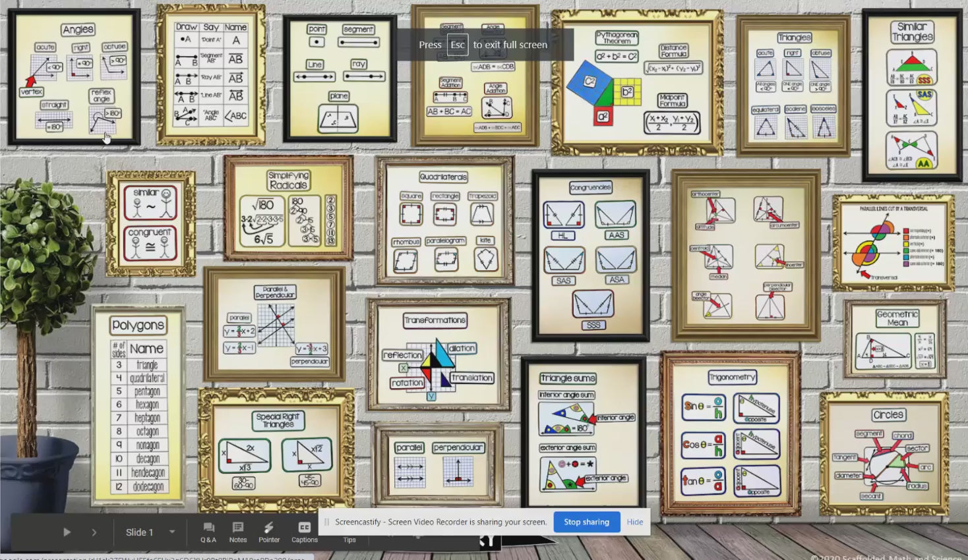Screen dimensions: 968x560
Task: Click Stop sharing in the Screencastify bar
Action: click(x=586, y=522)
